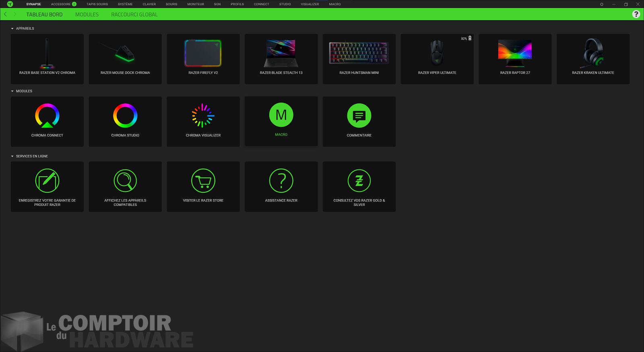This screenshot has height=352, width=644.
Task: Open the Profils tab
Action: (x=237, y=4)
